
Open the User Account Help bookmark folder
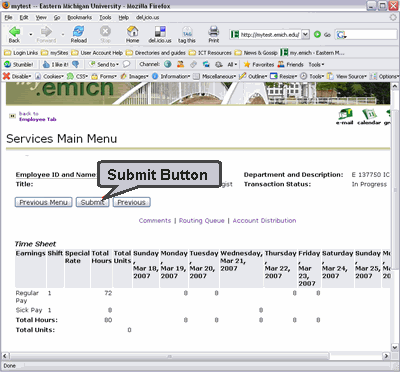(x=97, y=53)
